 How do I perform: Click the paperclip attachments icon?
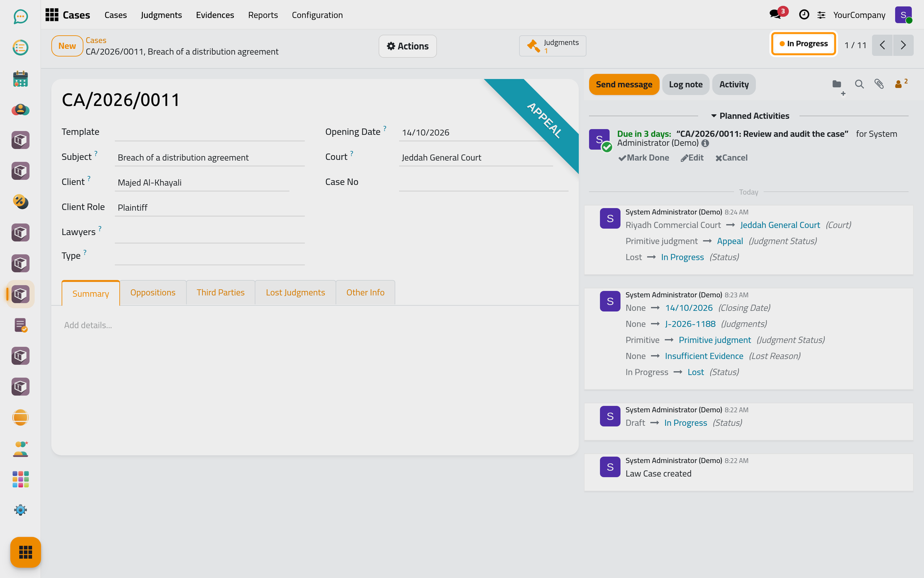coord(879,84)
